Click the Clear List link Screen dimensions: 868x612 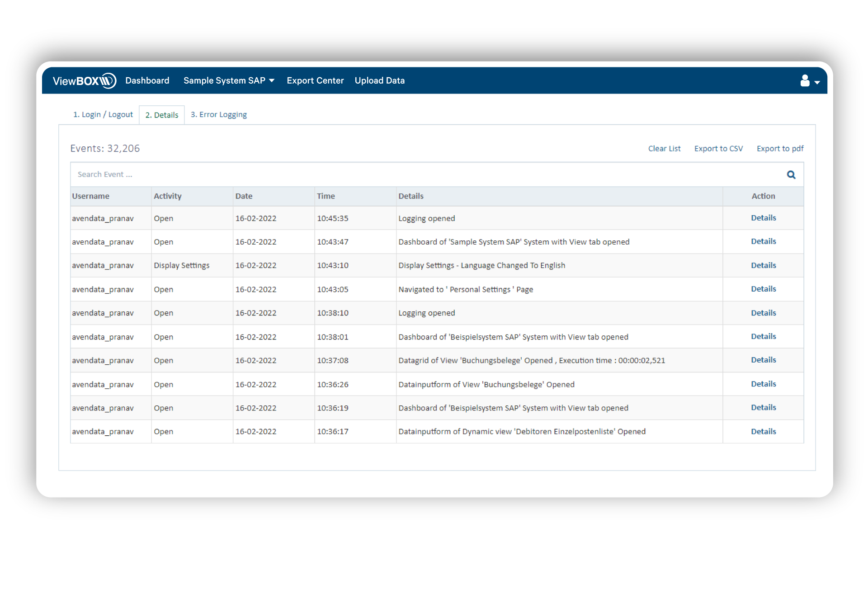tap(664, 149)
